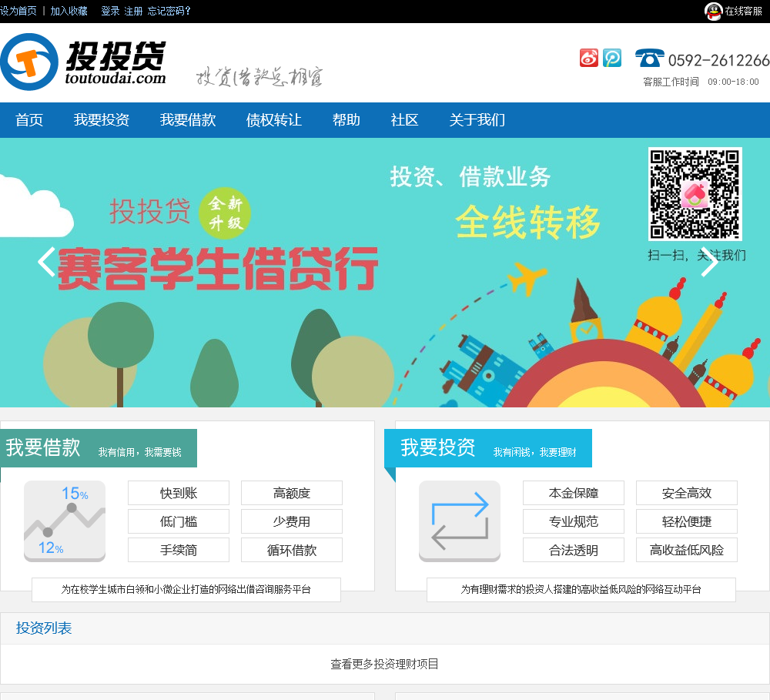Click the investor platform description text box
Screen dimensions: 770x700
(x=581, y=589)
